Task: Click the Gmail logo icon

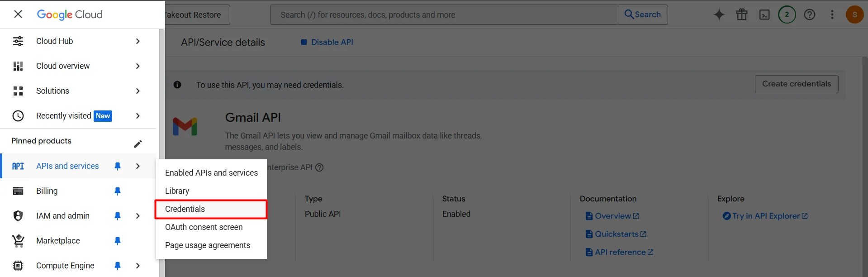Action: pyautogui.click(x=185, y=127)
